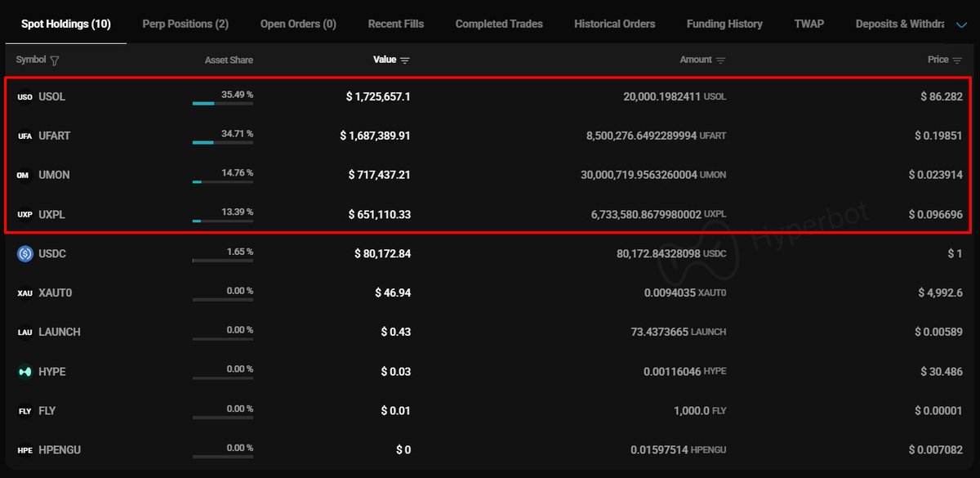This screenshot has height=478, width=980.
Task: Click the HPENGU symbol name
Action: pos(60,450)
